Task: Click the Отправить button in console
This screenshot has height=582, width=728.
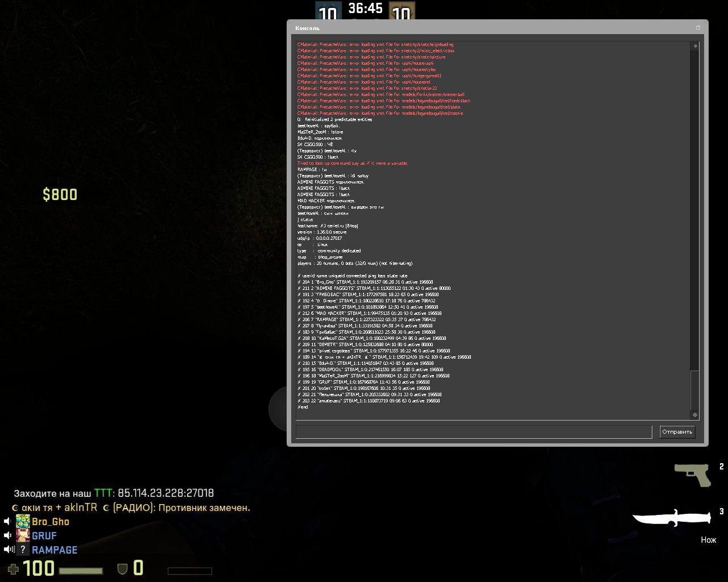Action: (677, 432)
